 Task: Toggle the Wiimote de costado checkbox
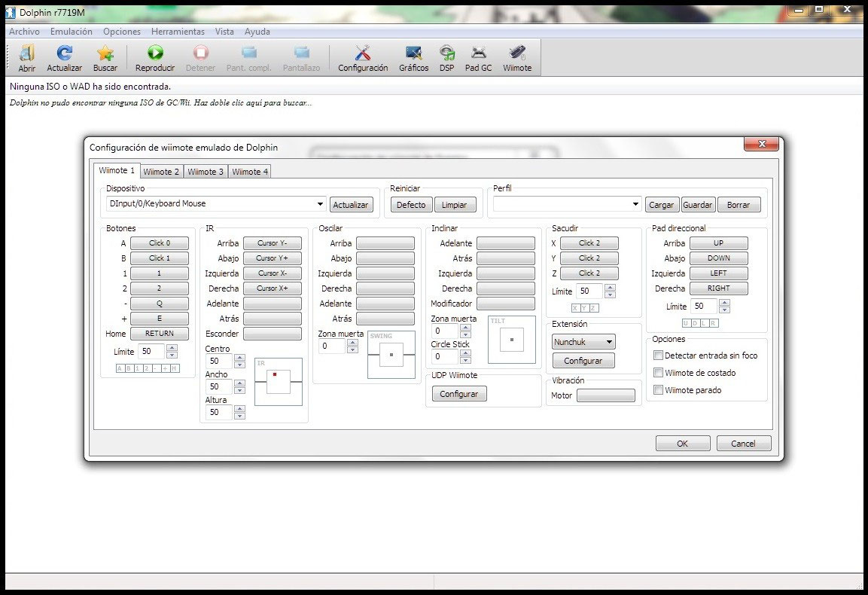[658, 372]
